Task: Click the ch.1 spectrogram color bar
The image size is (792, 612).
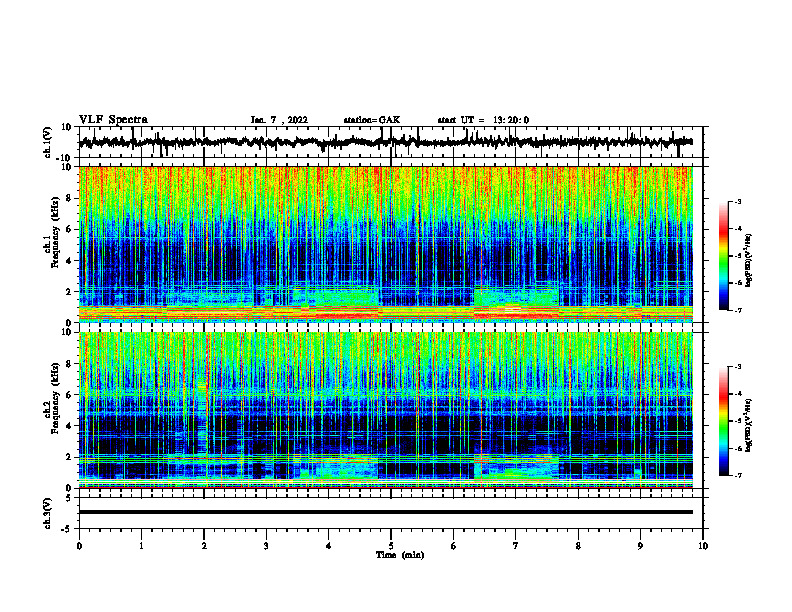Action: [x=724, y=256]
